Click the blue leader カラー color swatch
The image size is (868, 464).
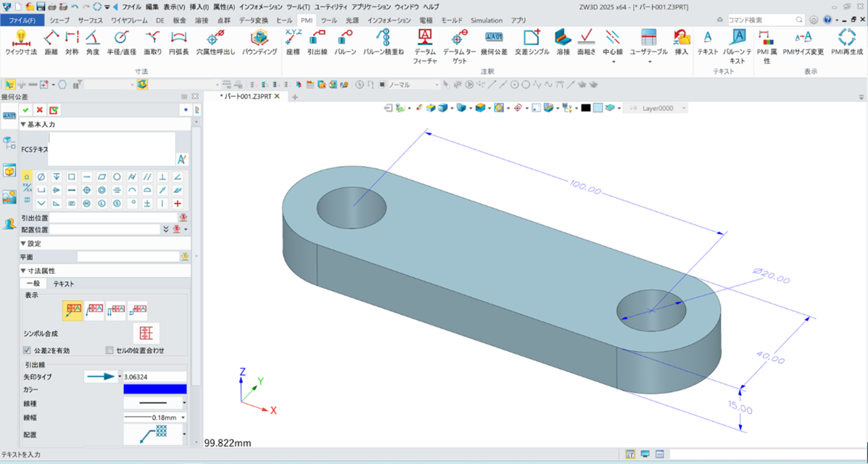(x=155, y=389)
